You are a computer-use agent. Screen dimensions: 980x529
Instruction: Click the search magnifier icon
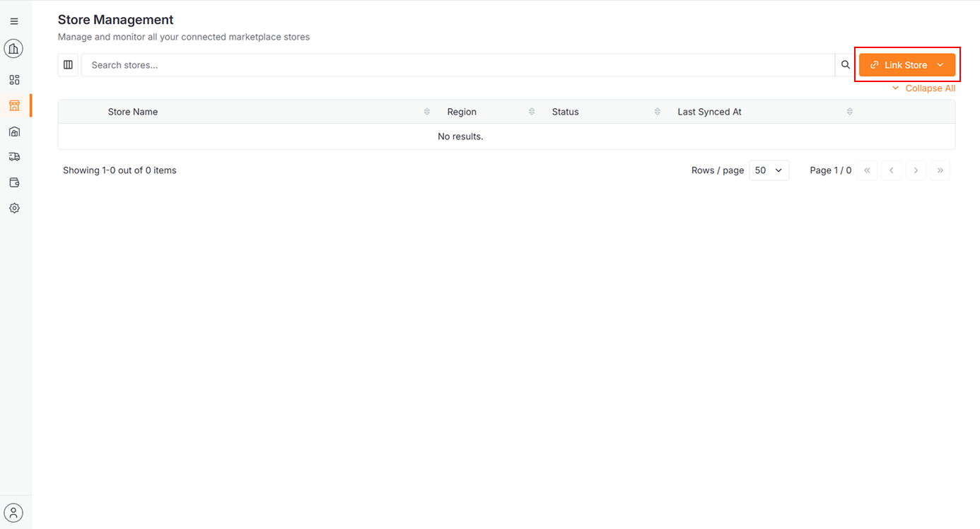846,65
